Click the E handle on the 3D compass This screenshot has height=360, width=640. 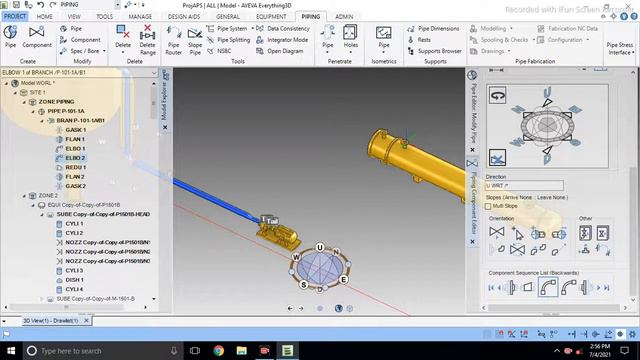[344, 280]
